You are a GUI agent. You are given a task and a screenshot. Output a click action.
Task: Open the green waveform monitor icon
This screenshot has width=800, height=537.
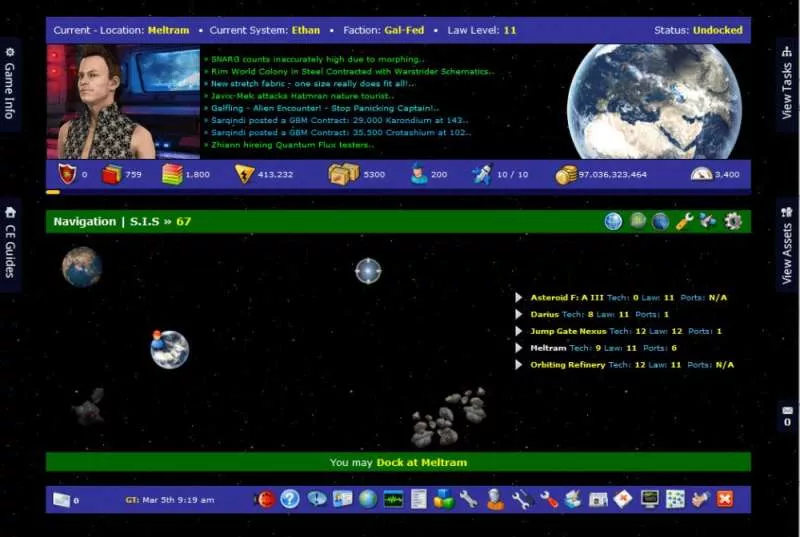[x=393, y=499]
